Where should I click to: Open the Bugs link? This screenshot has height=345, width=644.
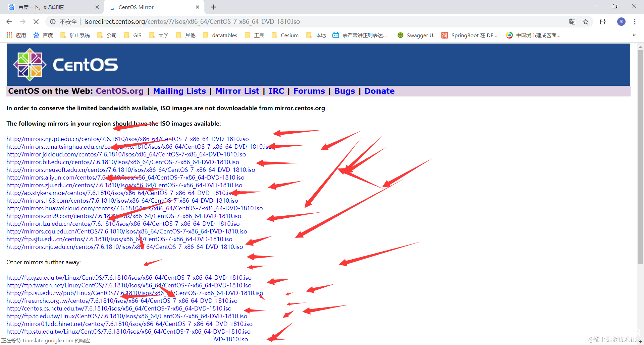pos(344,91)
